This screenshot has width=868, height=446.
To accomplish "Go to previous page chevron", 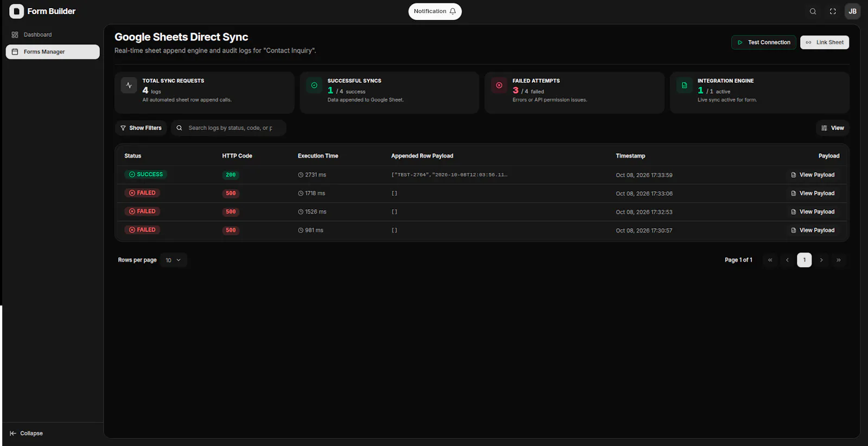I will [x=787, y=260].
